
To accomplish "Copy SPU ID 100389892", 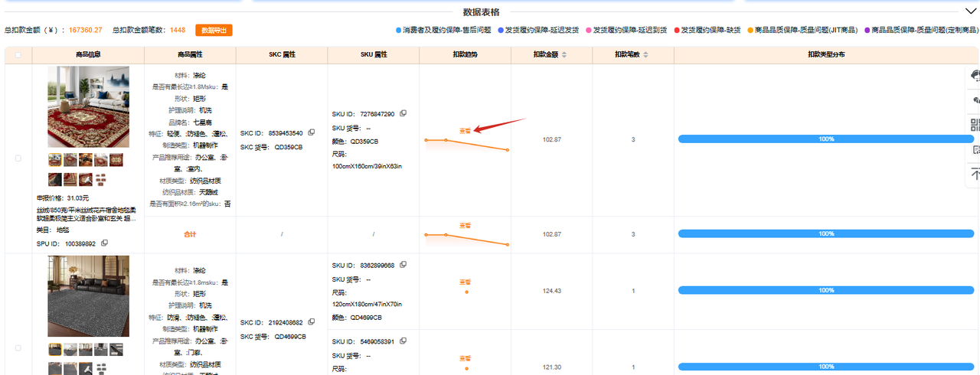I will pos(105,243).
